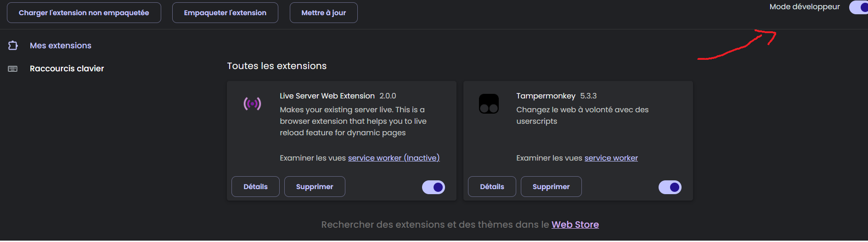Screen dimensions: 868x242
Task: Click the keyboard icon beside Raccourcis clavier
Action: click(x=13, y=69)
